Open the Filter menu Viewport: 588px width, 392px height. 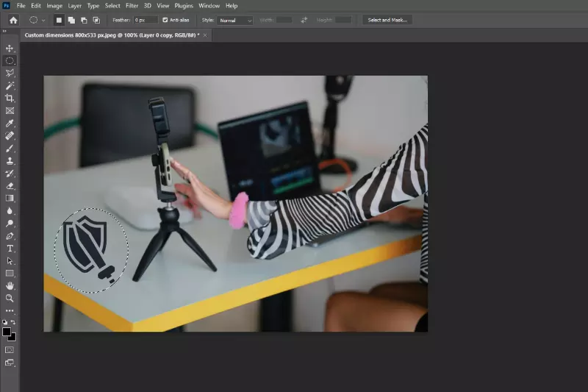[x=132, y=6]
